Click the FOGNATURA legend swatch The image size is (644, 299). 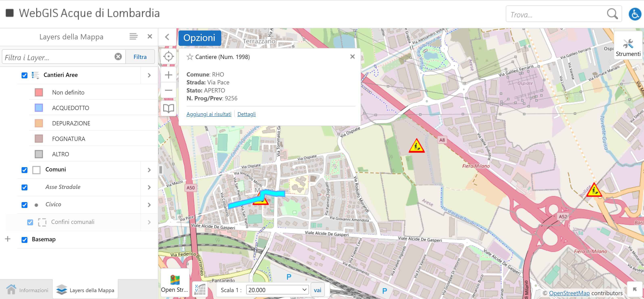tap(39, 139)
